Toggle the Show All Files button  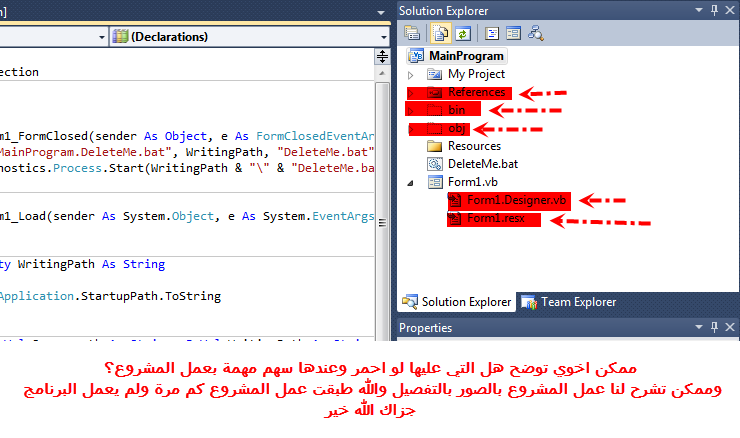[x=440, y=33]
